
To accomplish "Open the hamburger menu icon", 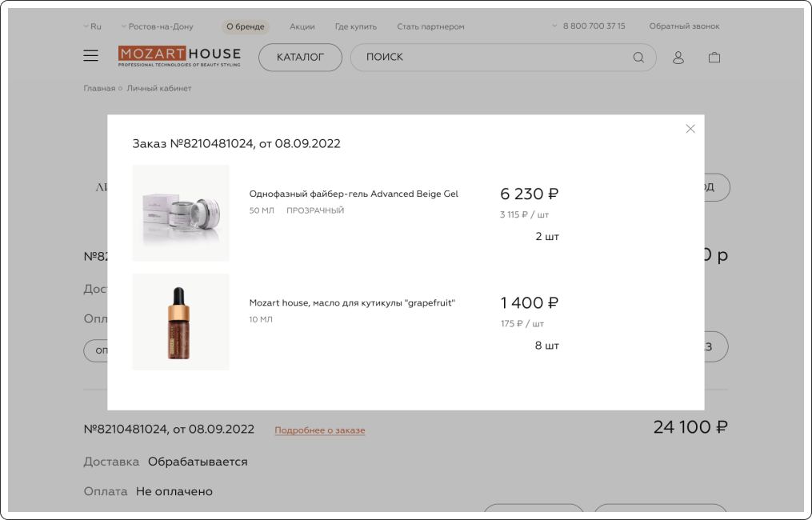I will [x=90, y=56].
